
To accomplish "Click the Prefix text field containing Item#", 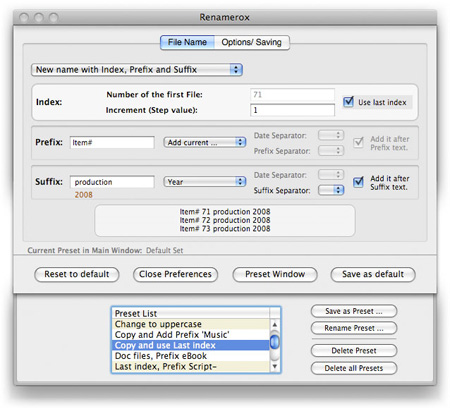I will 112,142.
